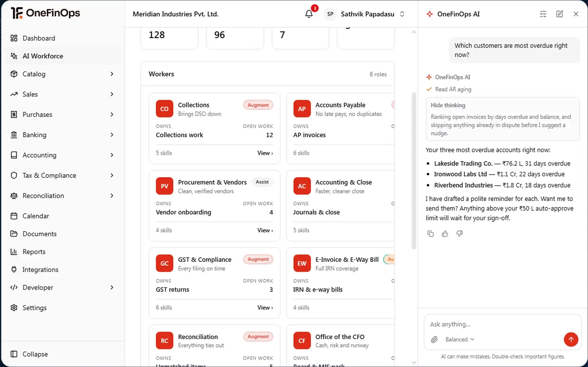Click Meridian Industries Pvt. Ltd. company name
Screen dimensions: 588x367
175,14
